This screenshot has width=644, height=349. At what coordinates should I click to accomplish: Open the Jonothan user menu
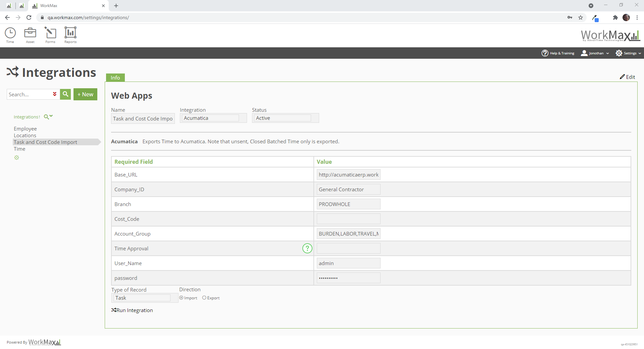[595, 53]
